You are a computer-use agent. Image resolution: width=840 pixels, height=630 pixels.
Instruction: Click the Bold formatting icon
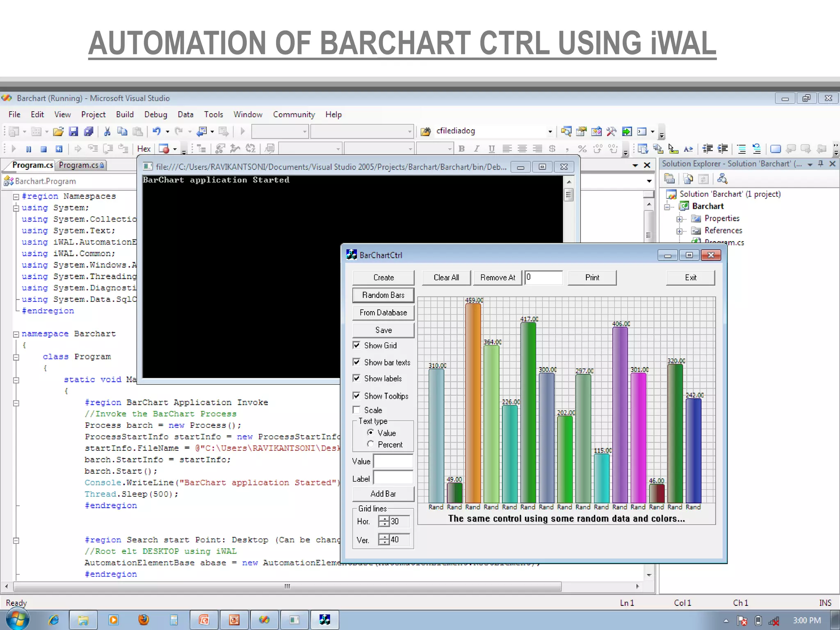coord(461,148)
